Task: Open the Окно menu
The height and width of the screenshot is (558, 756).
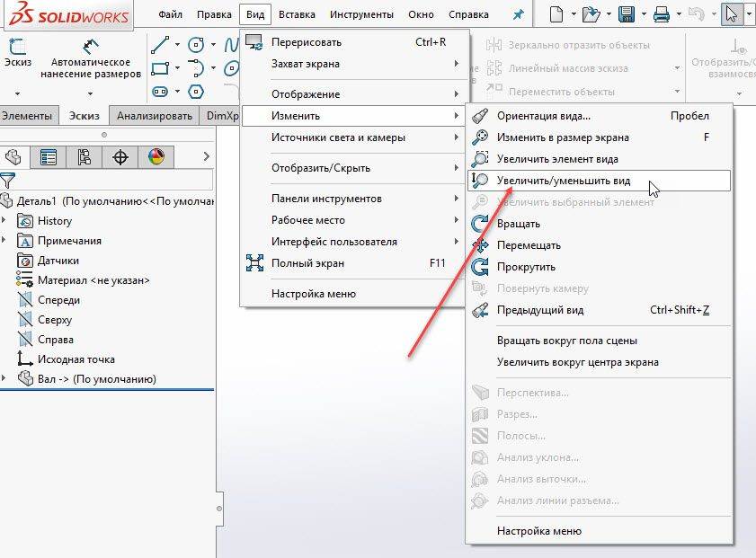Action: coord(421,15)
